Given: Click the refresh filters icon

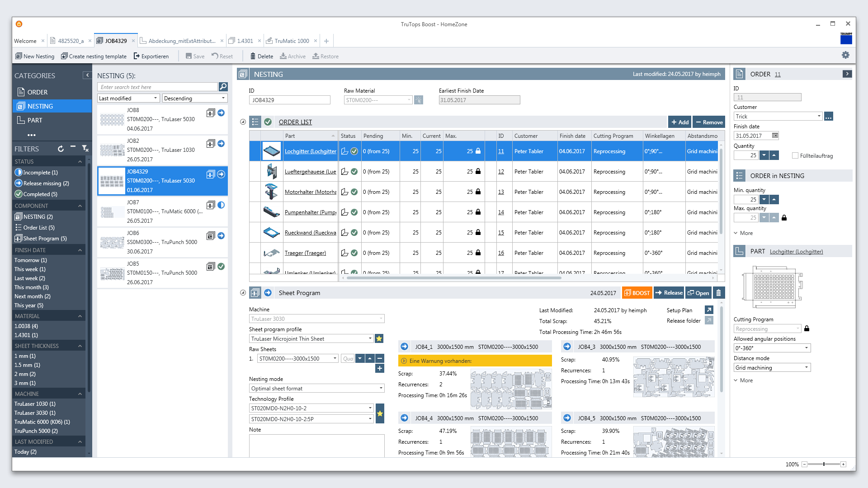Looking at the screenshot, I should 61,149.
